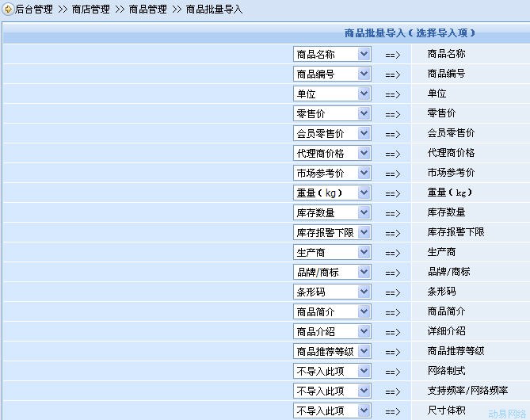This screenshot has width=530, height=420.
Task: Expand the 库存数量 dropdown
Action: point(331,212)
